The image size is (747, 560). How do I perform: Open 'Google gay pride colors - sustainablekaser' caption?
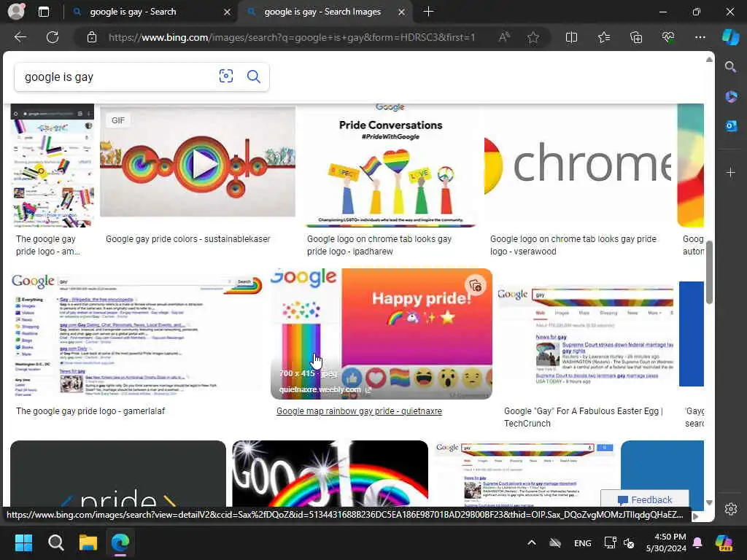point(187,239)
